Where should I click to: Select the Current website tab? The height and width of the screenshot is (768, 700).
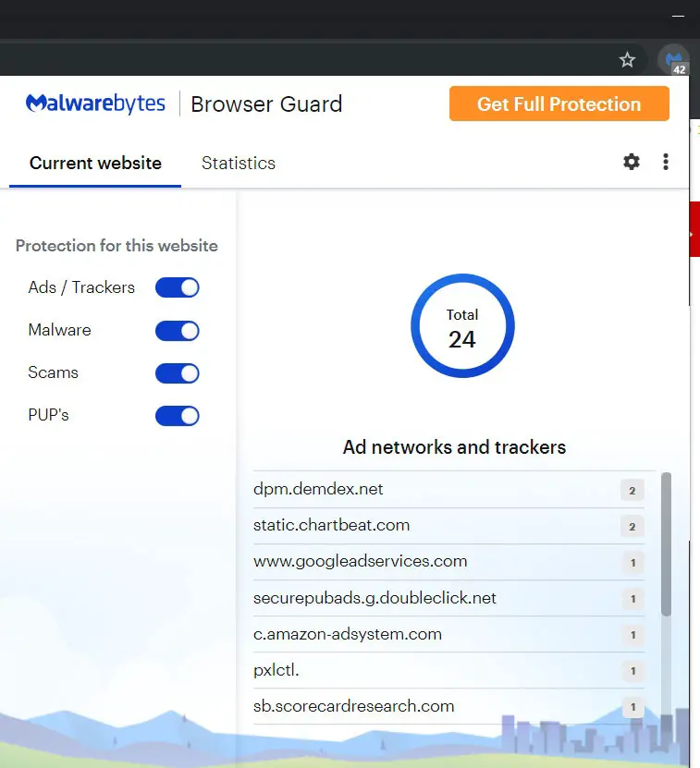[x=95, y=163]
